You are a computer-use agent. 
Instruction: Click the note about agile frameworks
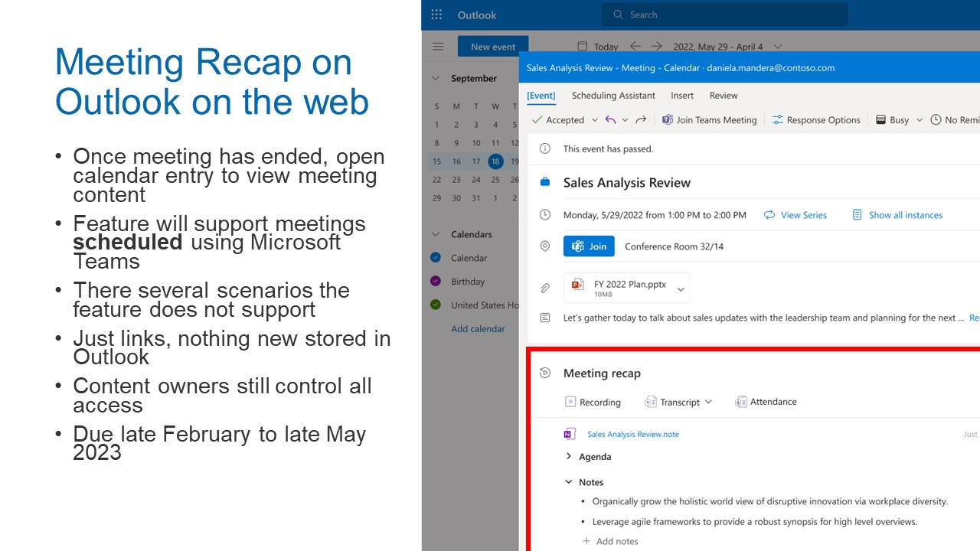tap(755, 521)
